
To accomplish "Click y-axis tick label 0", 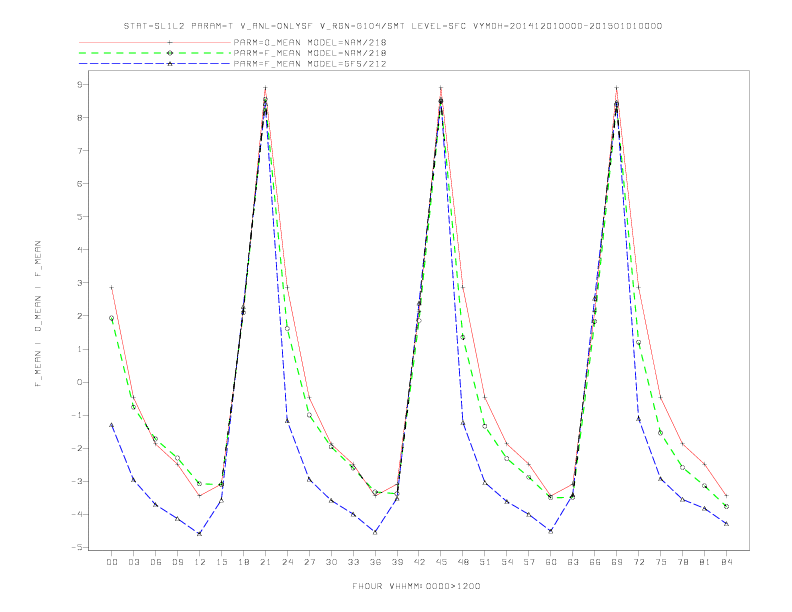I will (x=80, y=382).
